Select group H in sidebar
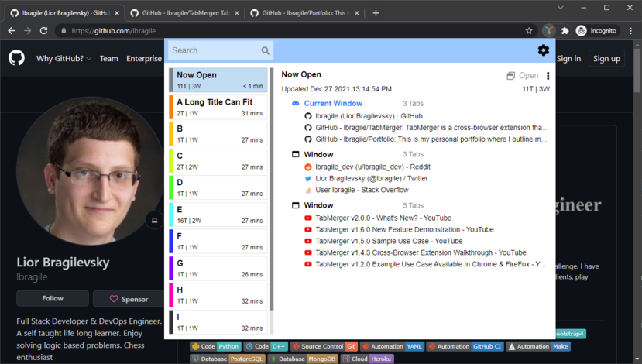Viewport: 642px width, 364px height. click(x=218, y=294)
